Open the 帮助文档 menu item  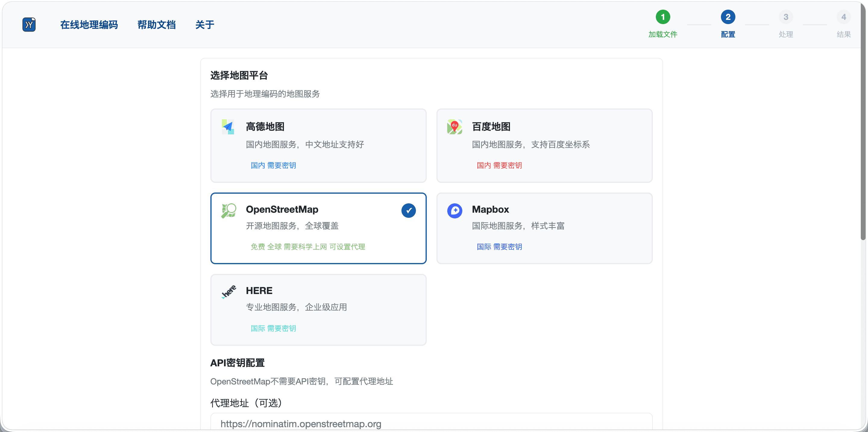click(156, 25)
